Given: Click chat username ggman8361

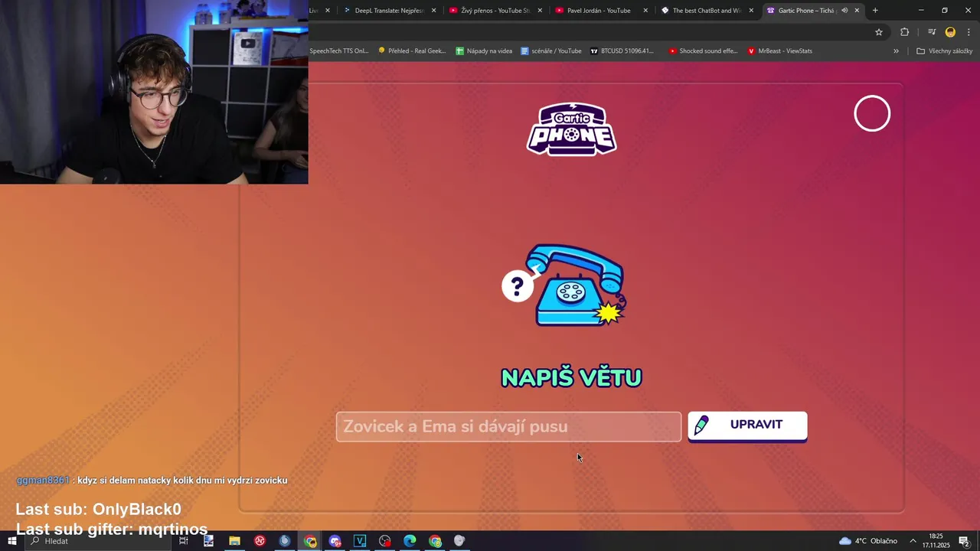Looking at the screenshot, I should tap(43, 481).
